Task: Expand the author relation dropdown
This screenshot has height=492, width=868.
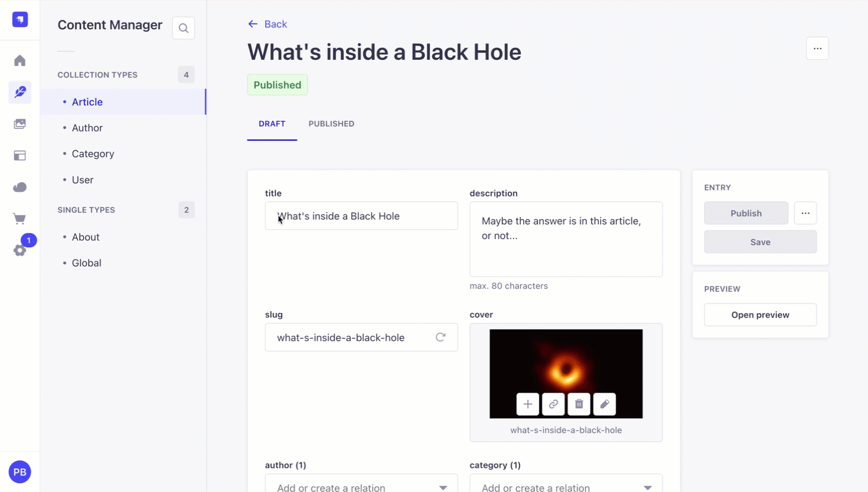Action: [x=443, y=487]
